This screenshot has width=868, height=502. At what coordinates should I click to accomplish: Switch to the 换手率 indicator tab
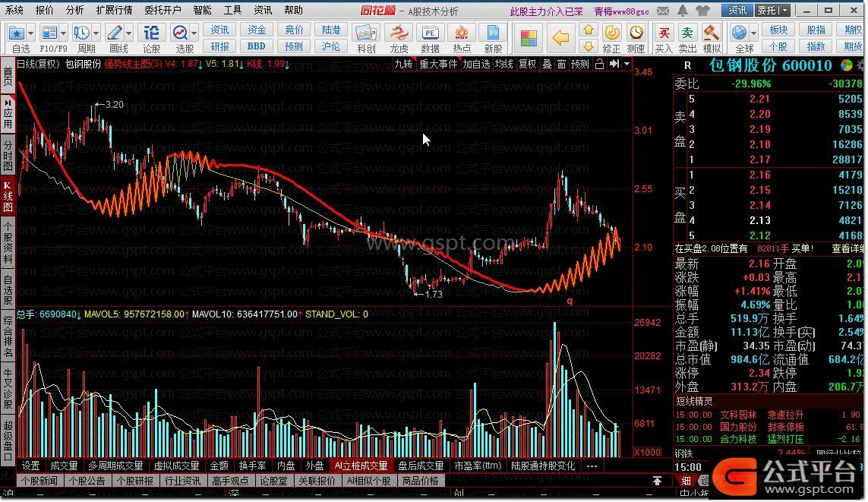[x=252, y=466]
